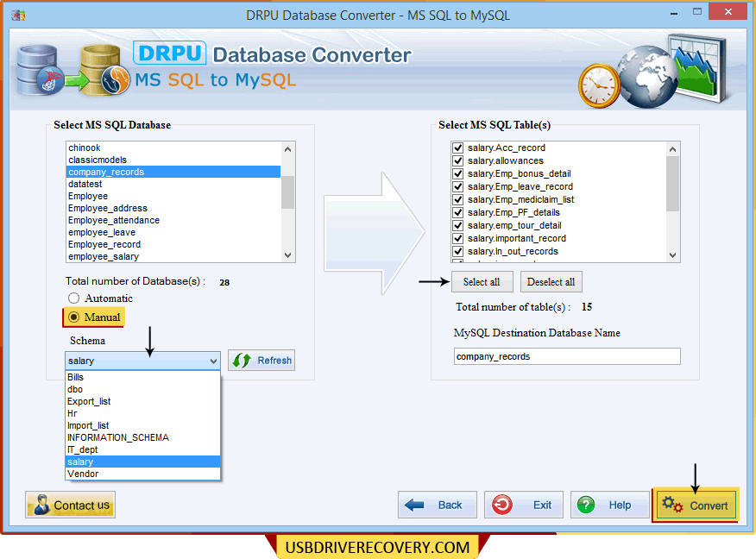This screenshot has height=559, width=756.
Task: Select highlighted salary schema option
Action: click(x=142, y=462)
